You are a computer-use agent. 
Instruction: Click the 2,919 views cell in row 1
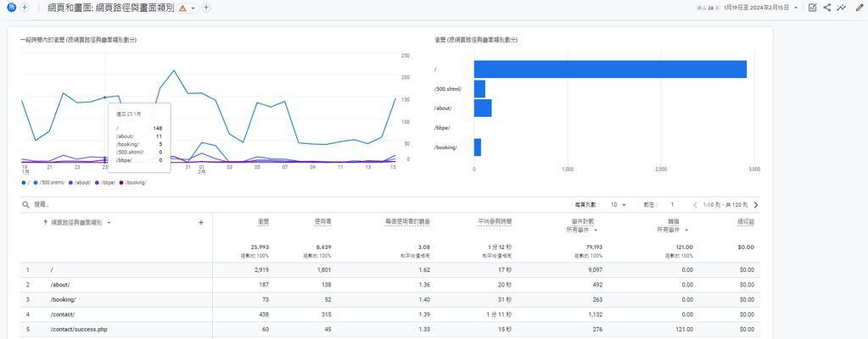(261, 270)
